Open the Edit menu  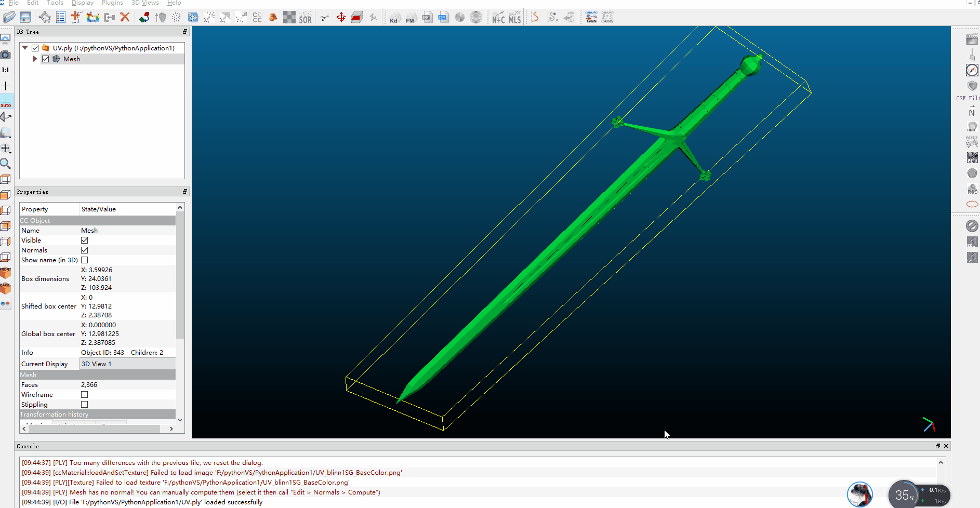(33, 3)
